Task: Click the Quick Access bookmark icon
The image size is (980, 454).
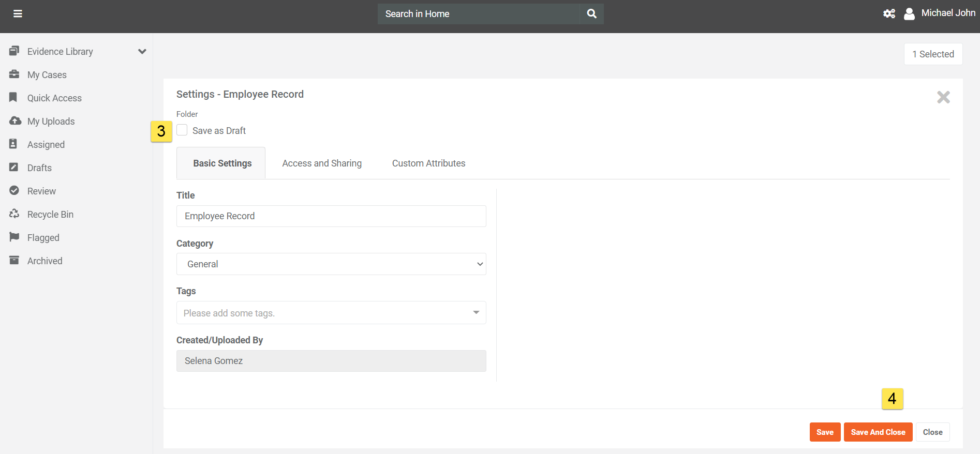Action: pos(14,98)
